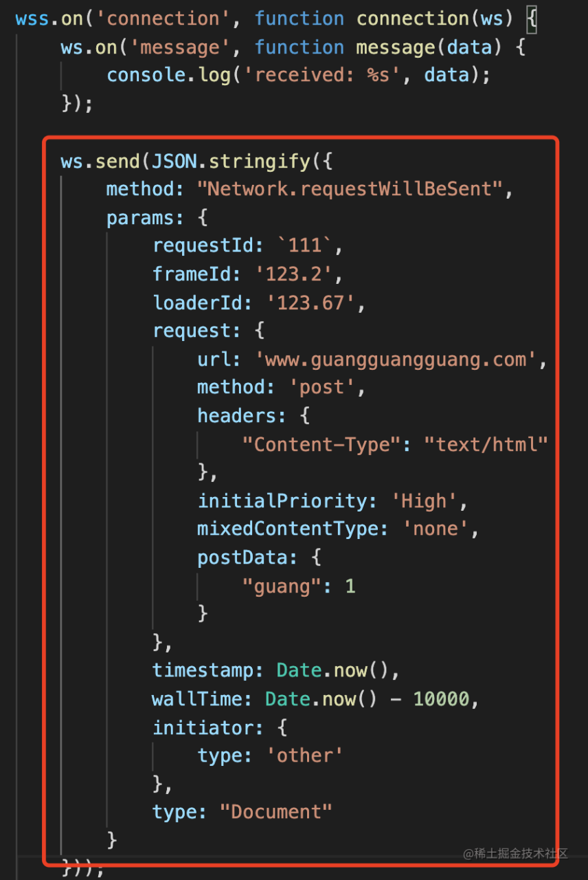The height and width of the screenshot is (880, 588).
Task: Select the 'www.guangguangguang.com' url string
Action: click(x=397, y=359)
